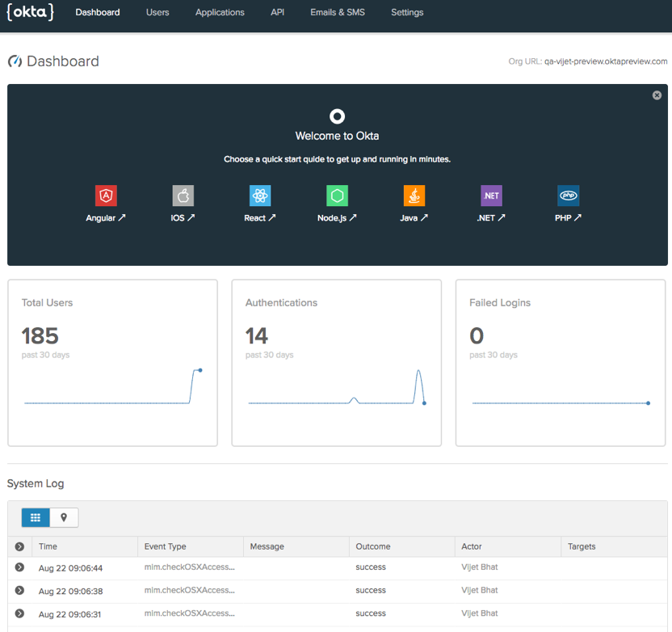Image resolution: width=672 pixels, height=632 pixels.
Task: Open the React quick start icon
Action: (x=260, y=196)
